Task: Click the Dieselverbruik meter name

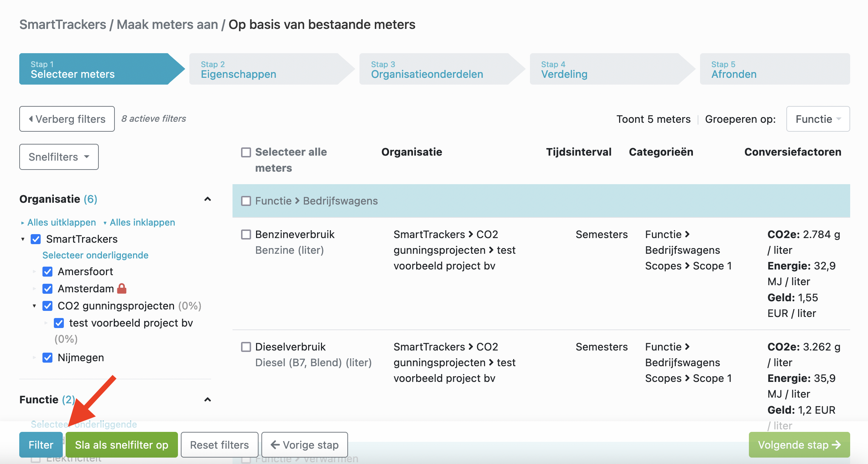Action: (x=290, y=347)
